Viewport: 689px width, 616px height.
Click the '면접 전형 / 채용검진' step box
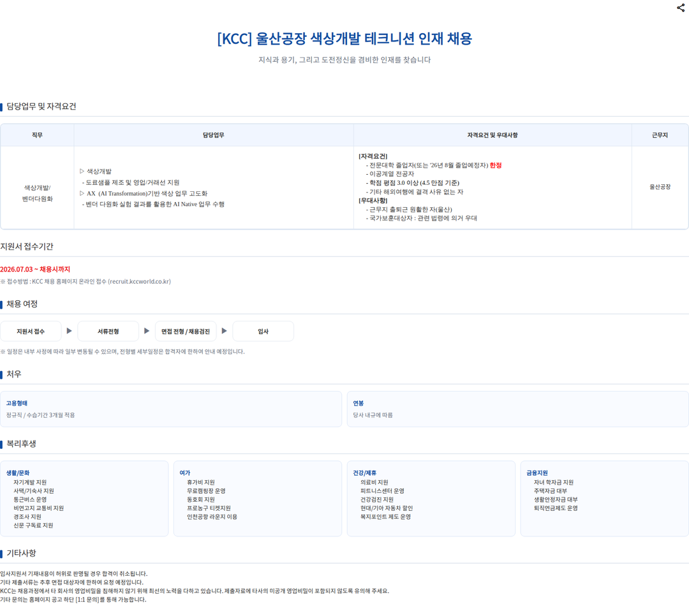tap(186, 332)
